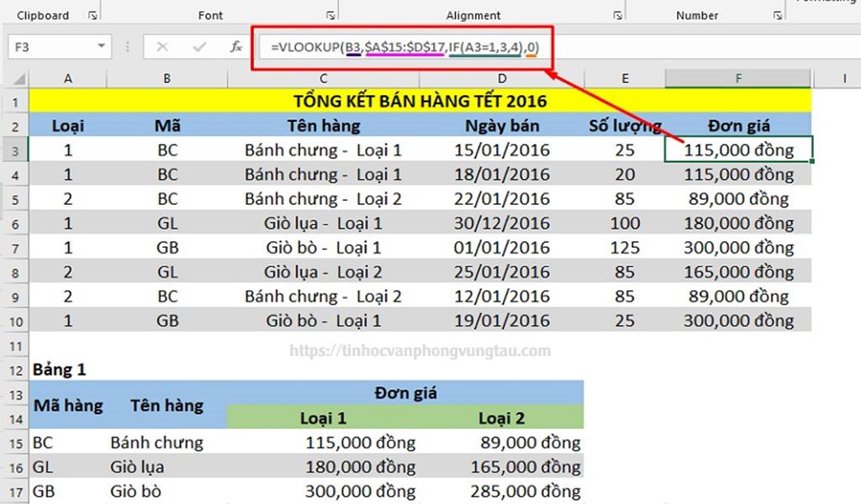
Task: Click the Insert Function fx icon
Action: [x=236, y=47]
